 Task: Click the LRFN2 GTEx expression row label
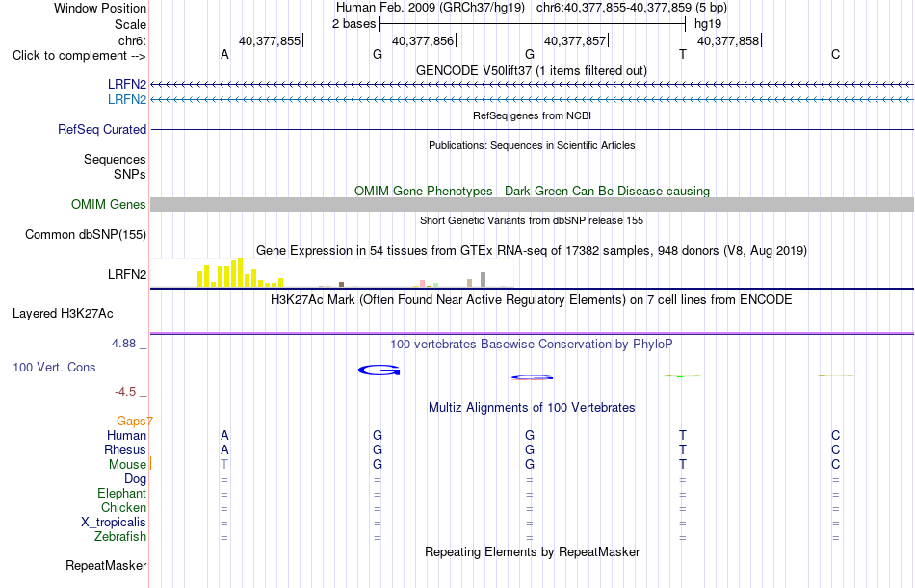pos(127,274)
